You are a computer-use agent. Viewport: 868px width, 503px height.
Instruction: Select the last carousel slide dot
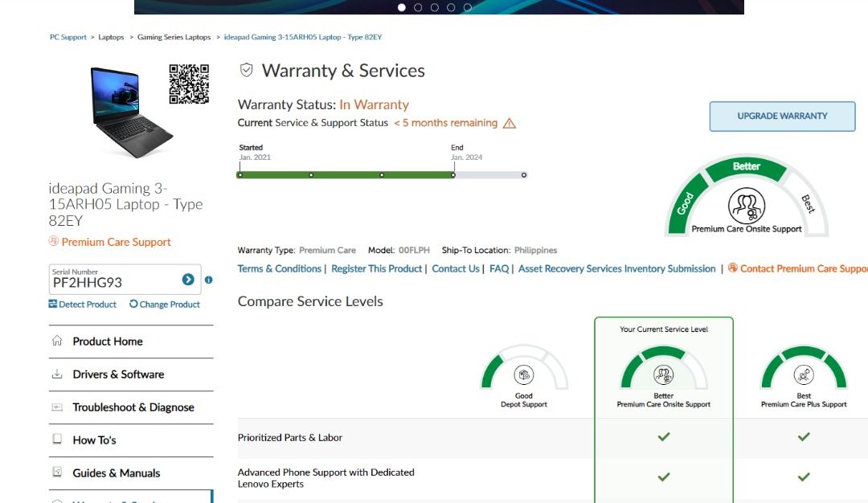[467, 7]
